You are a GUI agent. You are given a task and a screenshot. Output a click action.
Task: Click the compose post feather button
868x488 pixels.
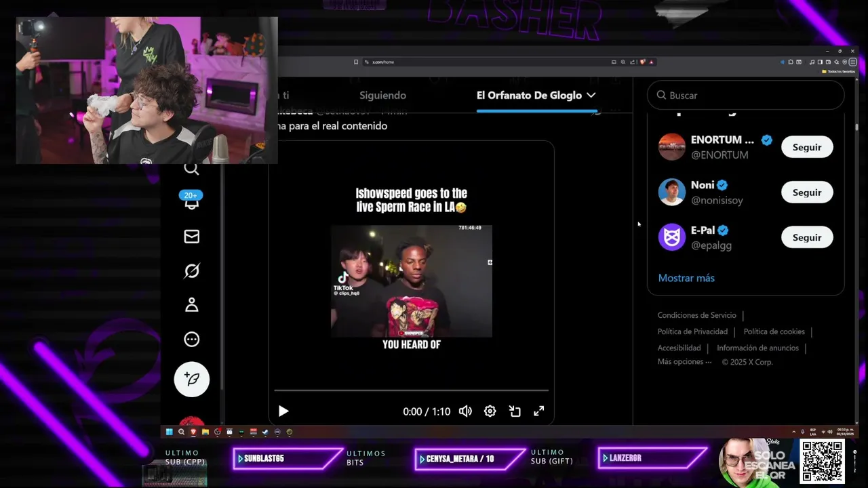pyautogui.click(x=192, y=379)
